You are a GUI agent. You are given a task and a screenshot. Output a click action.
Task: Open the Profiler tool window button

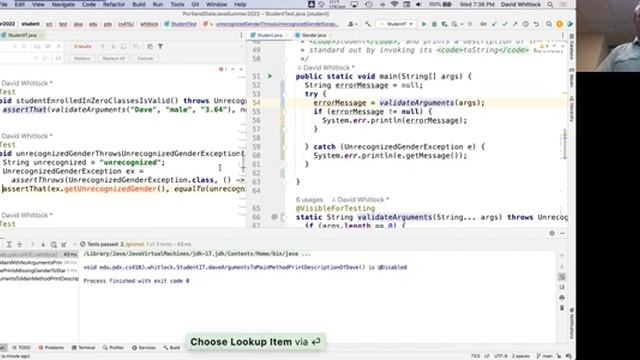click(x=113, y=347)
